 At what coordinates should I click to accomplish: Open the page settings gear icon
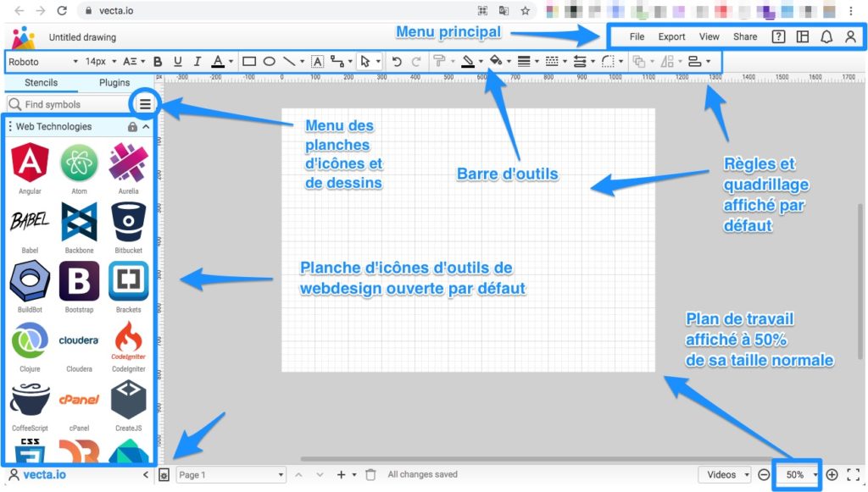tap(164, 475)
